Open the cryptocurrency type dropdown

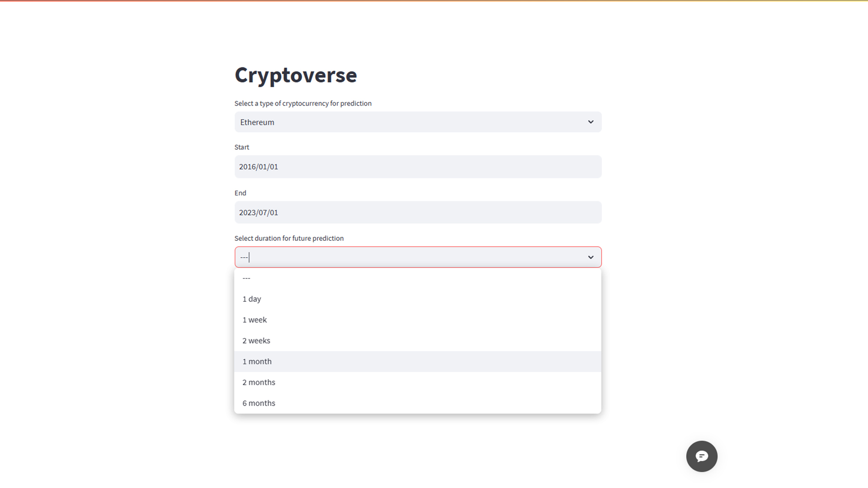418,122
